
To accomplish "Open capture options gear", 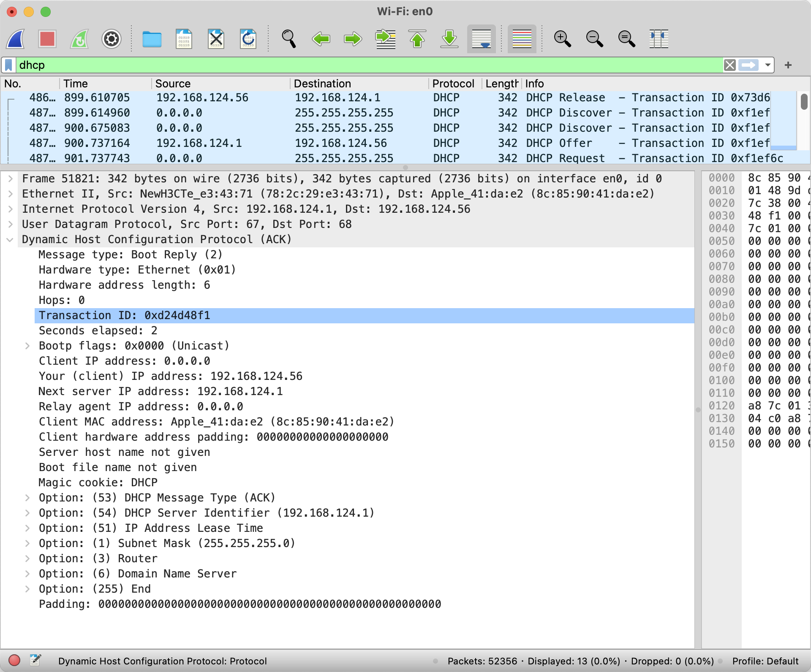I will coord(112,39).
